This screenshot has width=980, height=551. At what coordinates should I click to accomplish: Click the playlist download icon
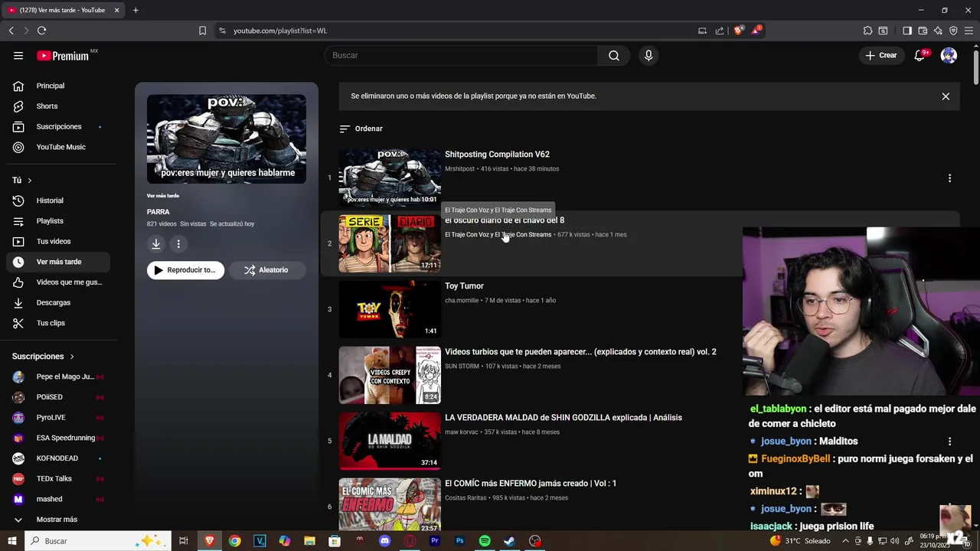[x=156, y=244]
